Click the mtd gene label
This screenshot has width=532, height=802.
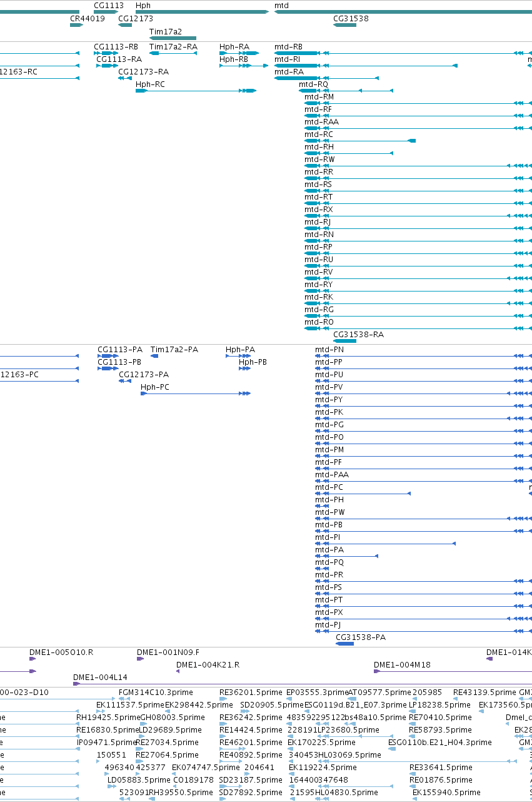(281, 5)
